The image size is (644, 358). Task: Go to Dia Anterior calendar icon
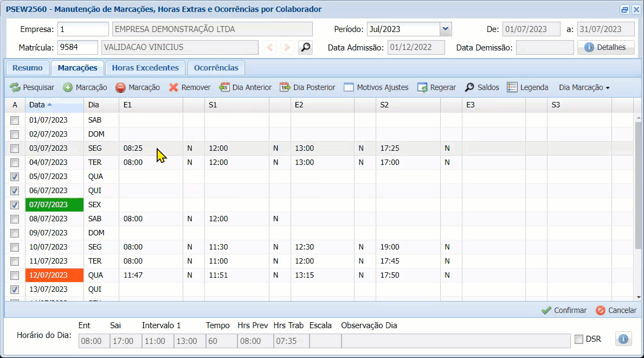click(x=224, y=87)
